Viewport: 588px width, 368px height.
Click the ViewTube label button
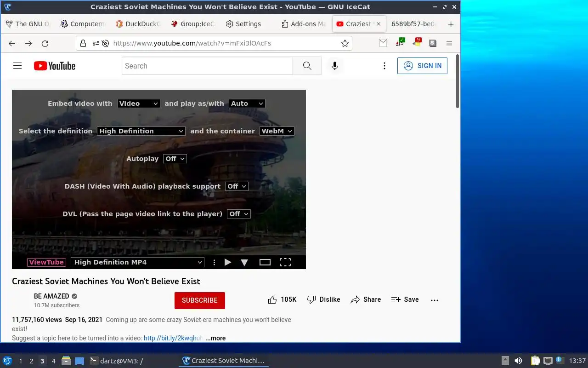coord(46,262)
